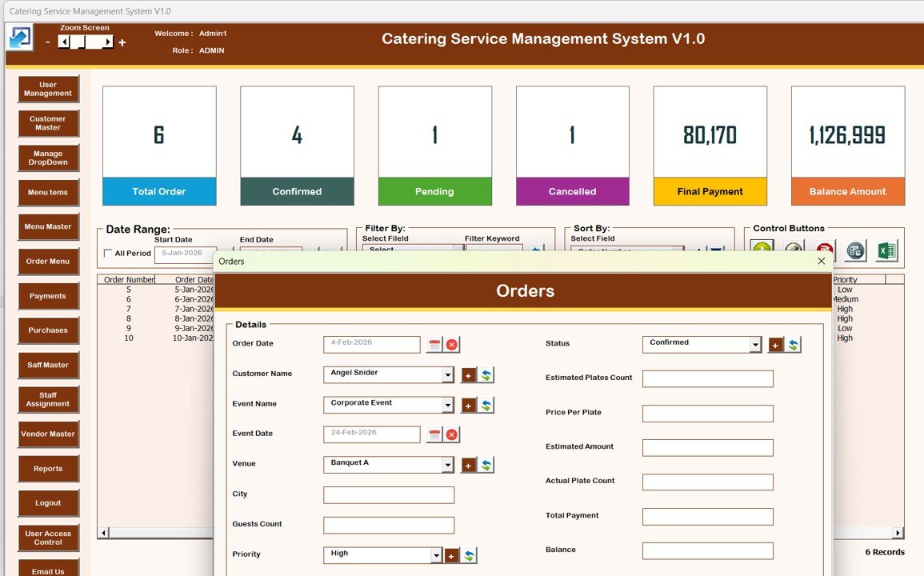Click the add button next to Venue
This screenshot has width=924, height=576.
pyautogui.click(x=469, y=465)
